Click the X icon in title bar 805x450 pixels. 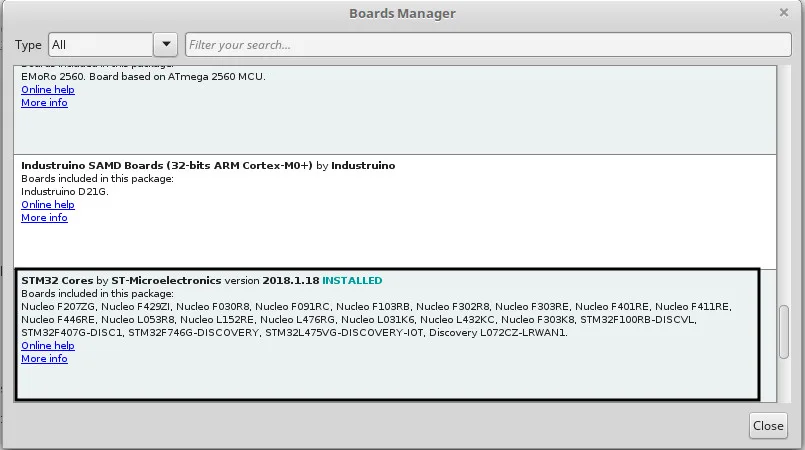pyautogui.click(x=783, y=12)
